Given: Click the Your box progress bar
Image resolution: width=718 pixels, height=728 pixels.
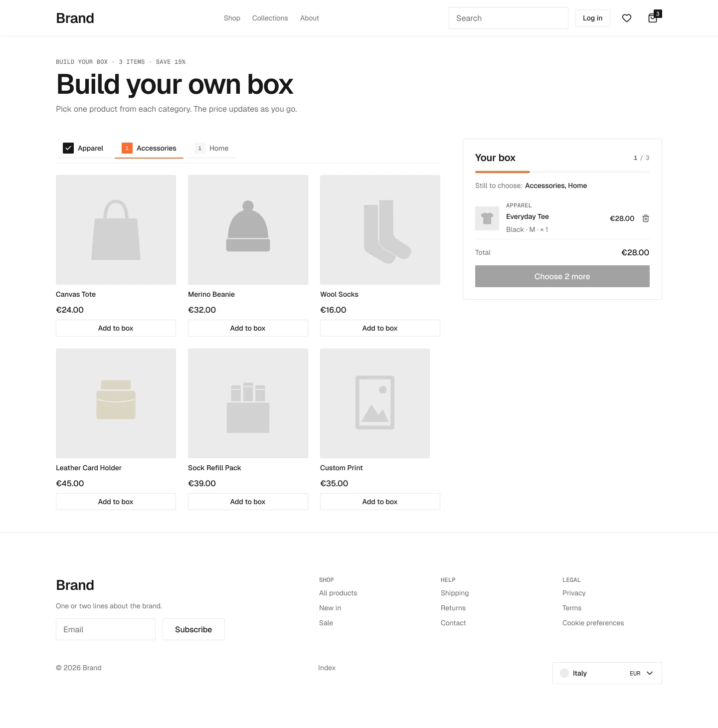Looking at the screenshot, I should point(562,172).
